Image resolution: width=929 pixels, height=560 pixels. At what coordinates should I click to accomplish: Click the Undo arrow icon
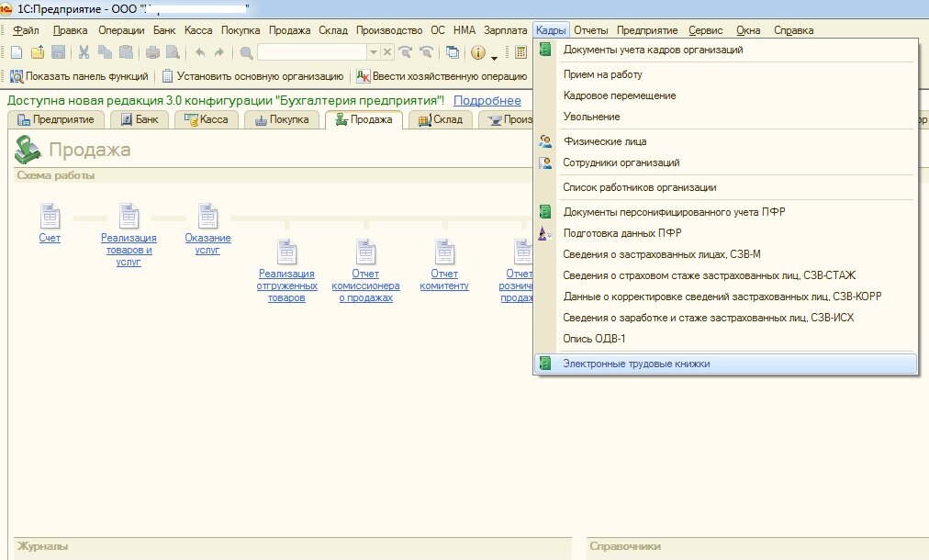(200, 52)
